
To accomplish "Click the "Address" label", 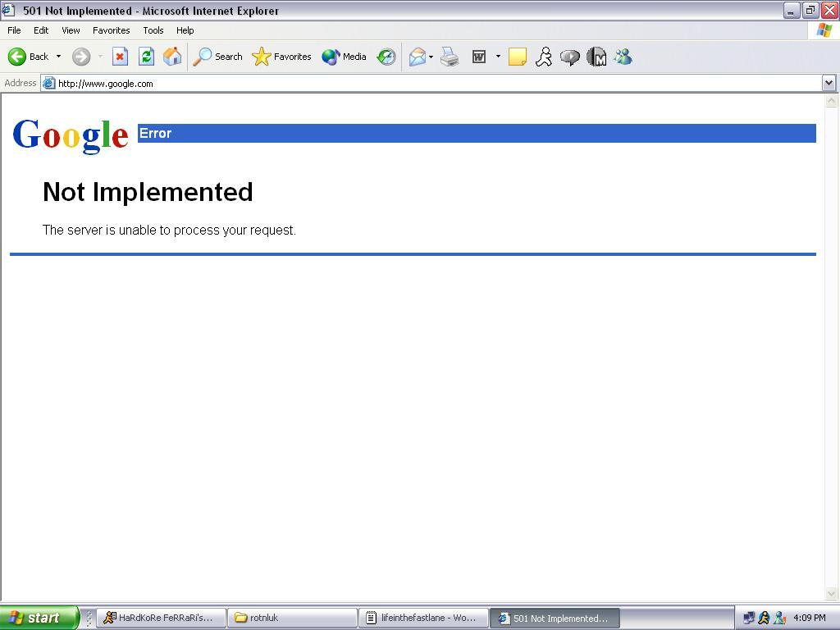I will tap(21, 83).
